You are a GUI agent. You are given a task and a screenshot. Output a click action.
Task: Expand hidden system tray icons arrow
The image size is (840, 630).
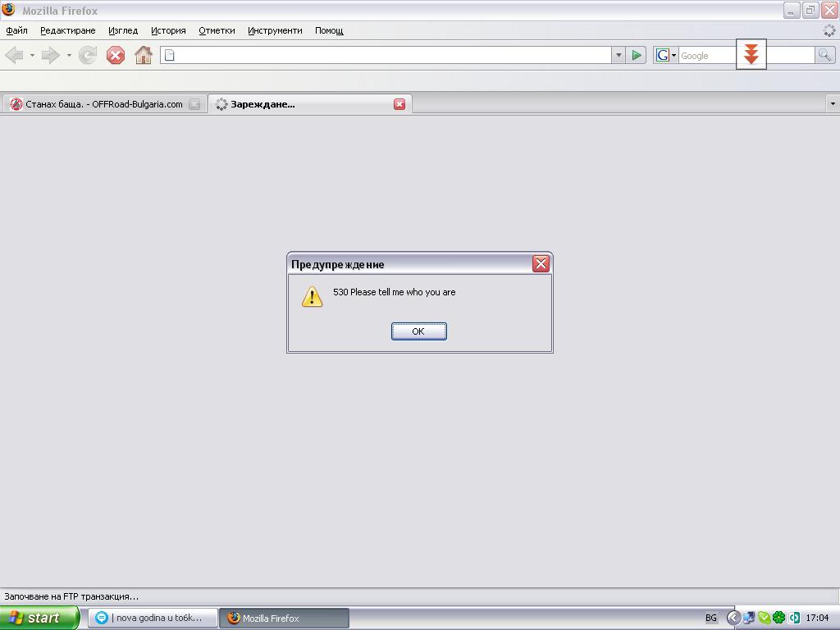733,618
